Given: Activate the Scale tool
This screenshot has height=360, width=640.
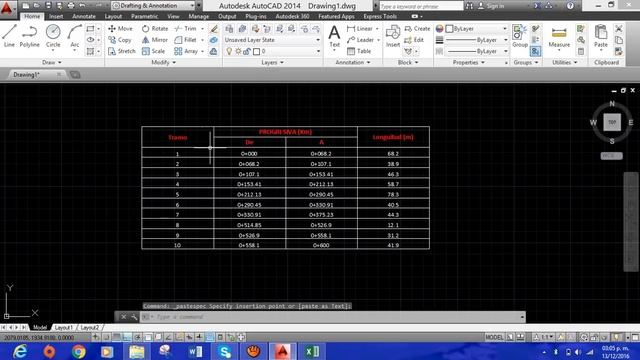Looking at the screenshot, I should [x=153, y=51].
